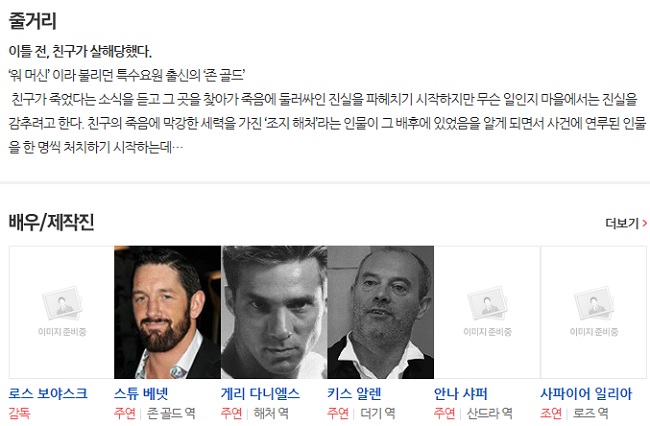Click the name link 게리 다니엘스
Viewport: 650px width, 426px height.
pos(260,393)
